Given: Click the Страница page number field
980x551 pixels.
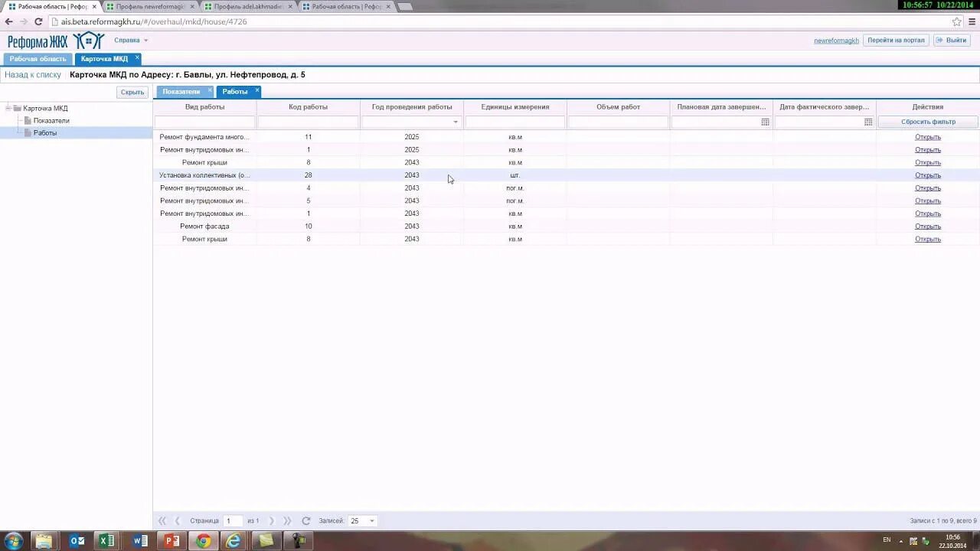Looking at the screenshot, I should pyautogui.click(x=233, y=520).
